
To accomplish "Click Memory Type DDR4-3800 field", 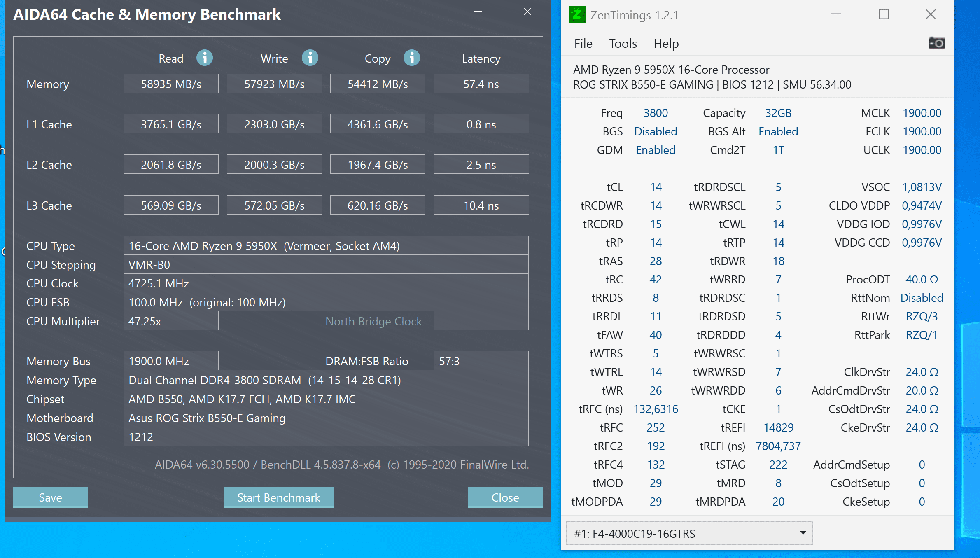I will point(326,380).
